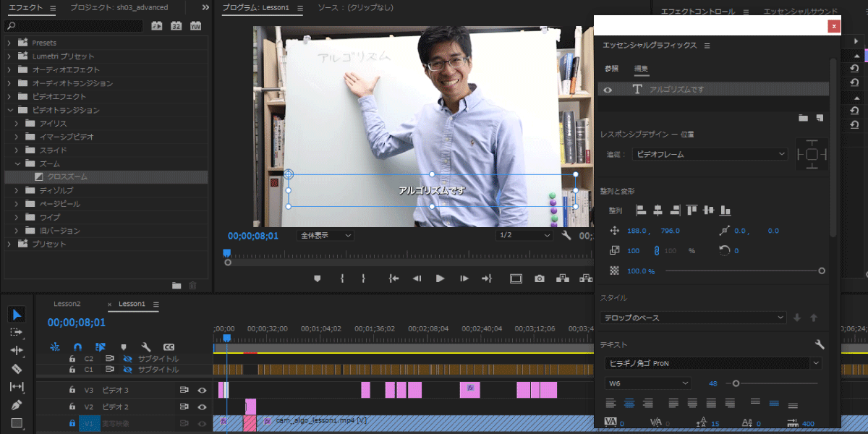Collapse the ビデオトランジション folder
The image size is (868, 434).
pyautogui.click(x=9, y=110)
